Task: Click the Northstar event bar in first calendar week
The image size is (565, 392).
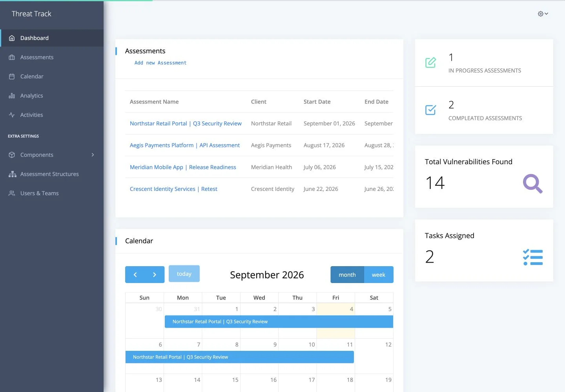Action: click(x=279, y=321)
